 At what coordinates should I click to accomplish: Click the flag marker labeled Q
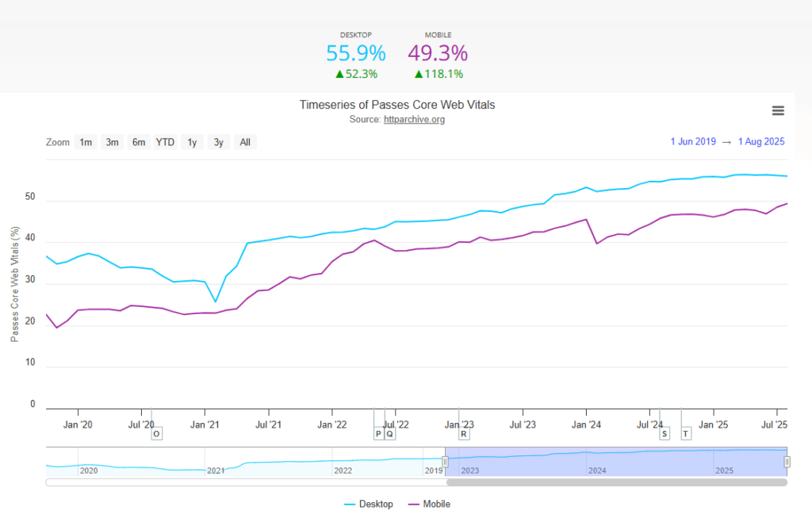click(389, 434)
